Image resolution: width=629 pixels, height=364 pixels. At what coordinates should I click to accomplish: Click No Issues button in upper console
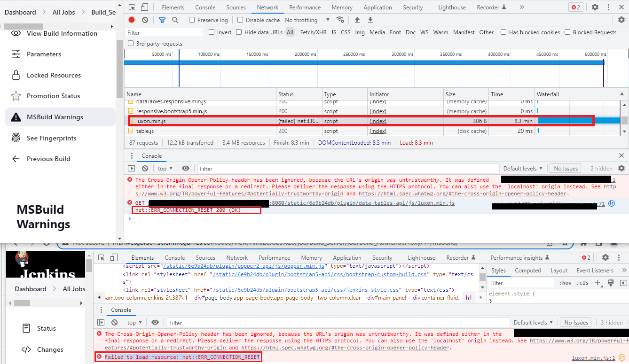[x=566, y=168]
